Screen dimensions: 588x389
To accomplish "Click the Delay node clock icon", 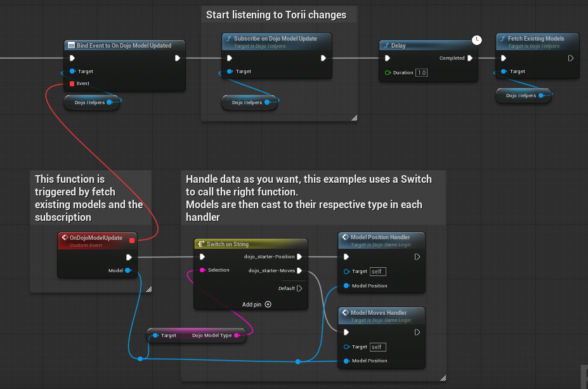I will (476, 40).
